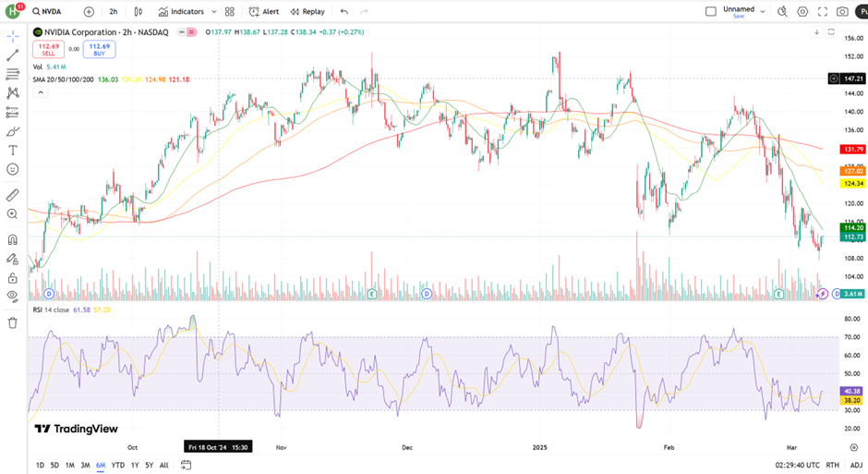Click Save under the Unnamed layout
Image resolution: width=868 pixels, height=474 pixels.
coord(739,17)
